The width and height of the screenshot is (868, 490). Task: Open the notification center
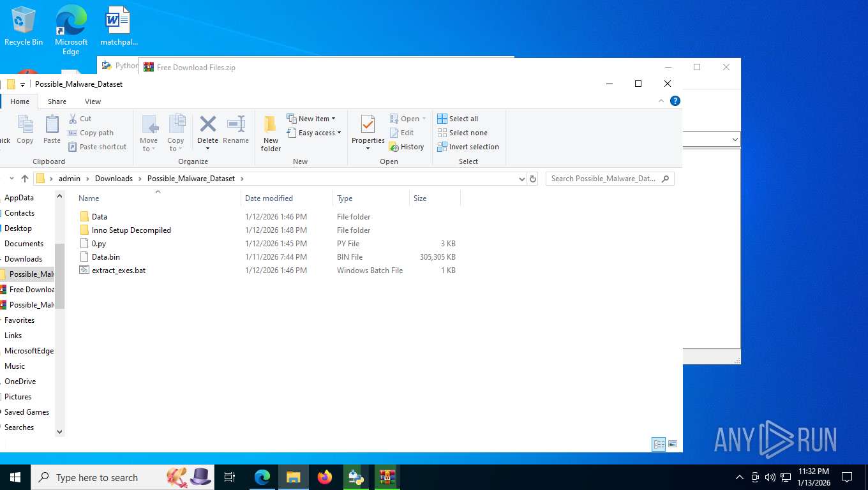(x=847, y=477)
